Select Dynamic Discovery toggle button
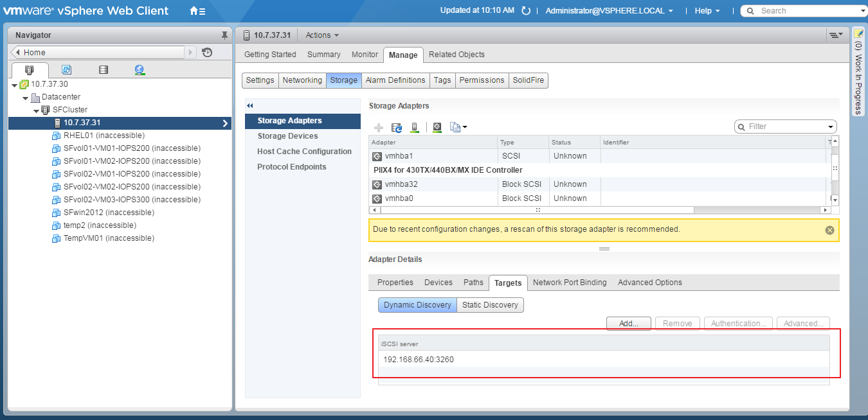Image resolution: width=868 pixels, height=420 pixels. tap(417, 305)
